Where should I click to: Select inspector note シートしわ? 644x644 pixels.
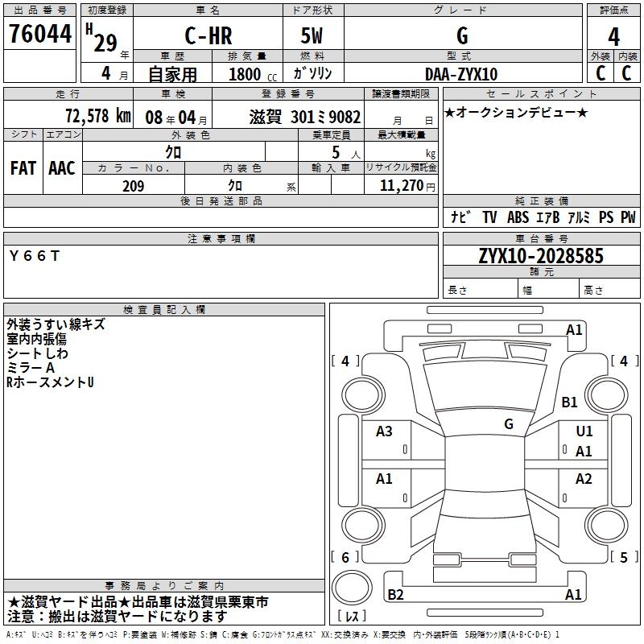coord(37,353)
